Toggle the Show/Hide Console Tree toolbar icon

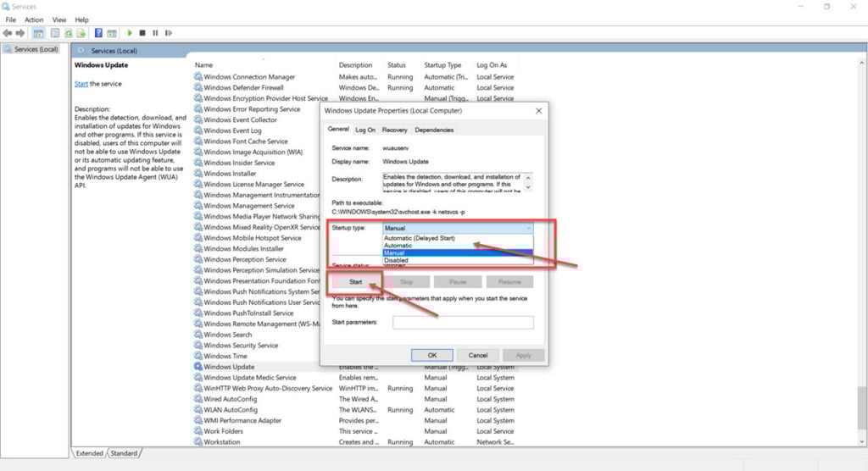pos(38,33)
